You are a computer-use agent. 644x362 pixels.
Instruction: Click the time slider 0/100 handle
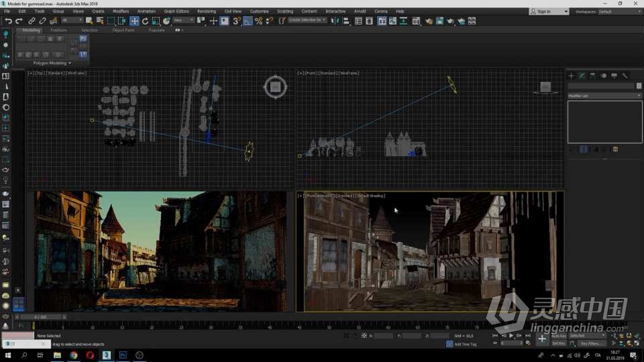point(41,317)
